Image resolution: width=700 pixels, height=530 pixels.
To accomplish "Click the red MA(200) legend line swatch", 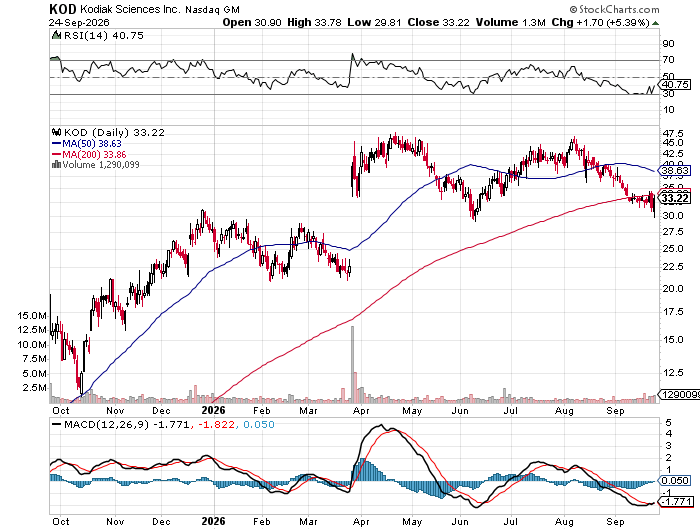I will coord(56,154).
